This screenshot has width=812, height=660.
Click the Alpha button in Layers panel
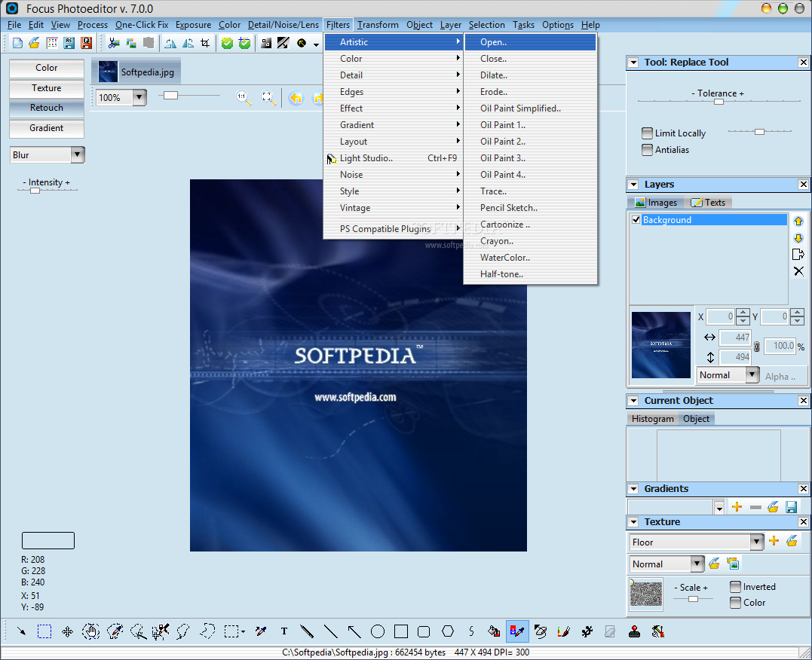pyautogui.click(x=780, y=376)
